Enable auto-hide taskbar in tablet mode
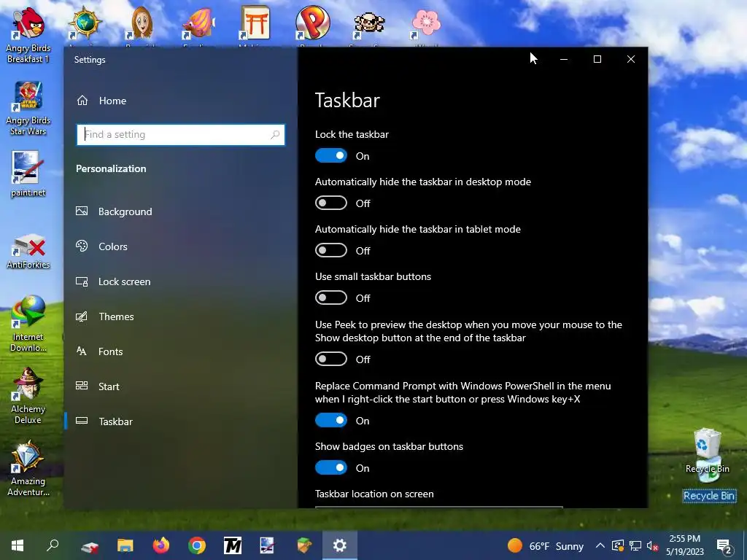The width and height of the screenshot is (747, 560). (x=331, y=251)
